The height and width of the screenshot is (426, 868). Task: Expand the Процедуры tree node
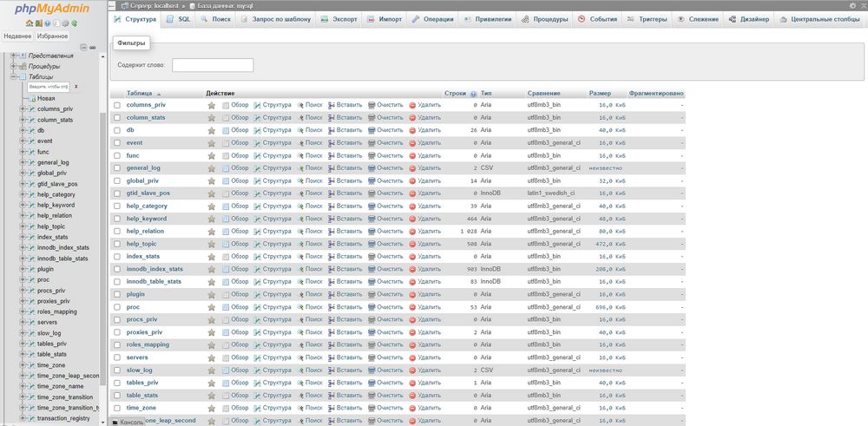[13, 66]
